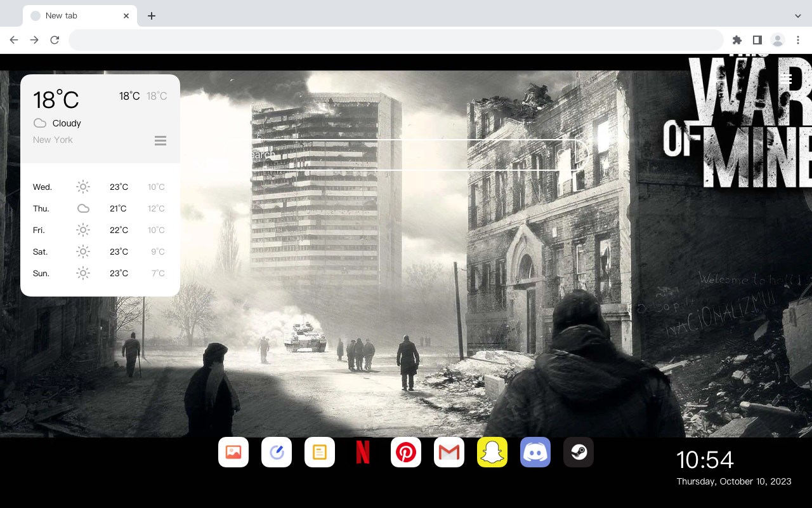Focus the browser address bar
This screenshot has height=508, width=812.
[396, 40]
